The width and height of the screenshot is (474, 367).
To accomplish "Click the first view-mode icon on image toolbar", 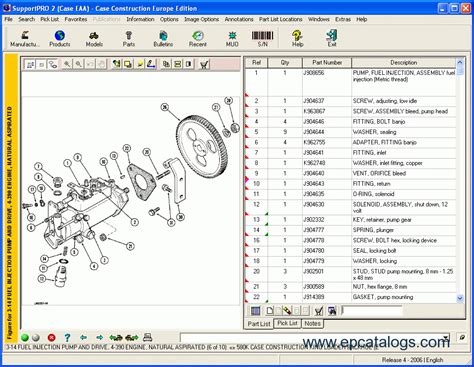I will click(x=30, y=64).
